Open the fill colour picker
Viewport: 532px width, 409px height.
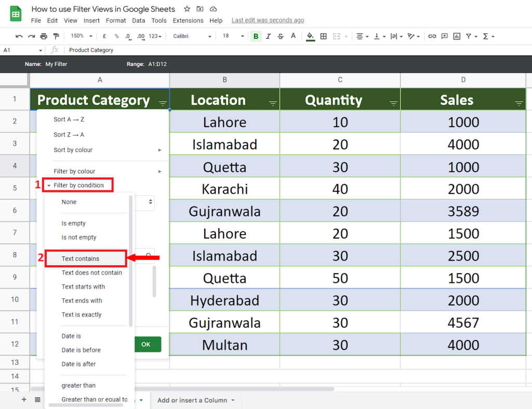click(310, 36)
